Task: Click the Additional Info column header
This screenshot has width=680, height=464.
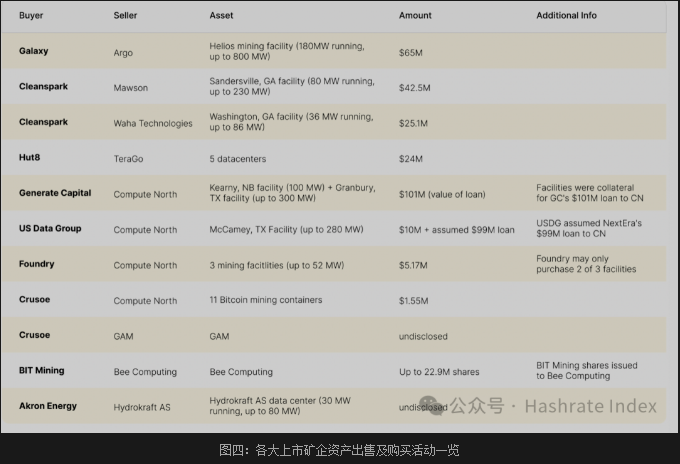Action: point(566,16)
